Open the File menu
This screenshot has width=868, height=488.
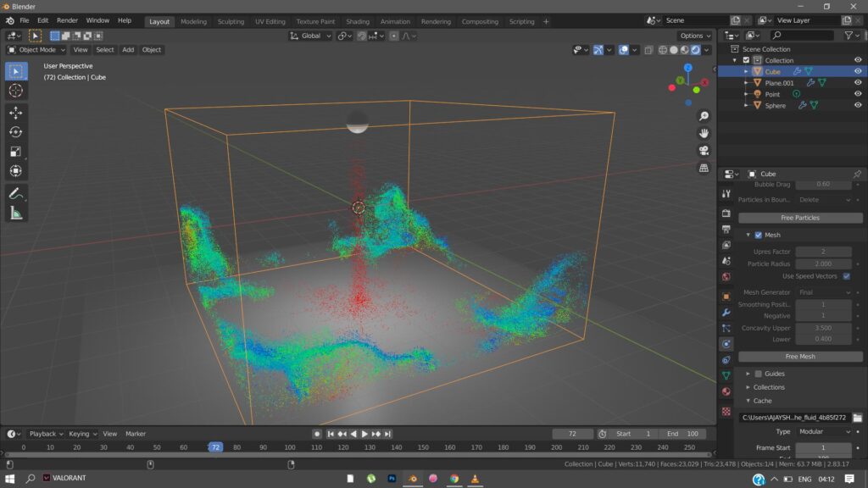[25, 20]
